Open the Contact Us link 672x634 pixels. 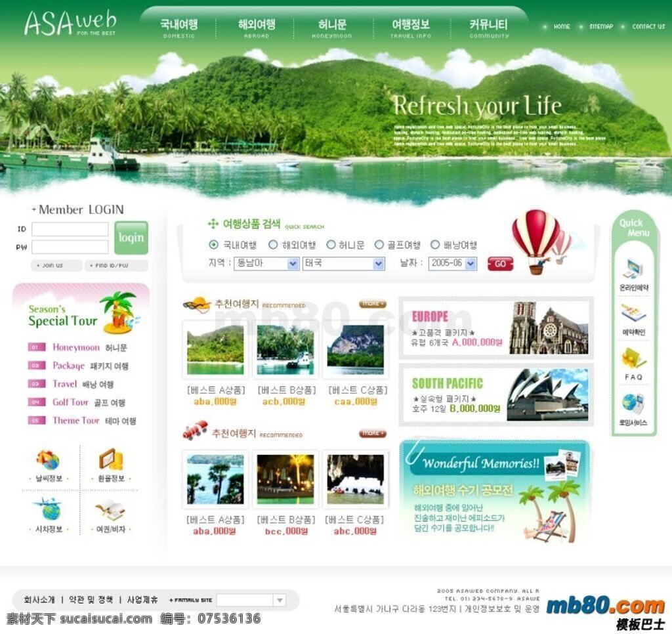[648, 26]
